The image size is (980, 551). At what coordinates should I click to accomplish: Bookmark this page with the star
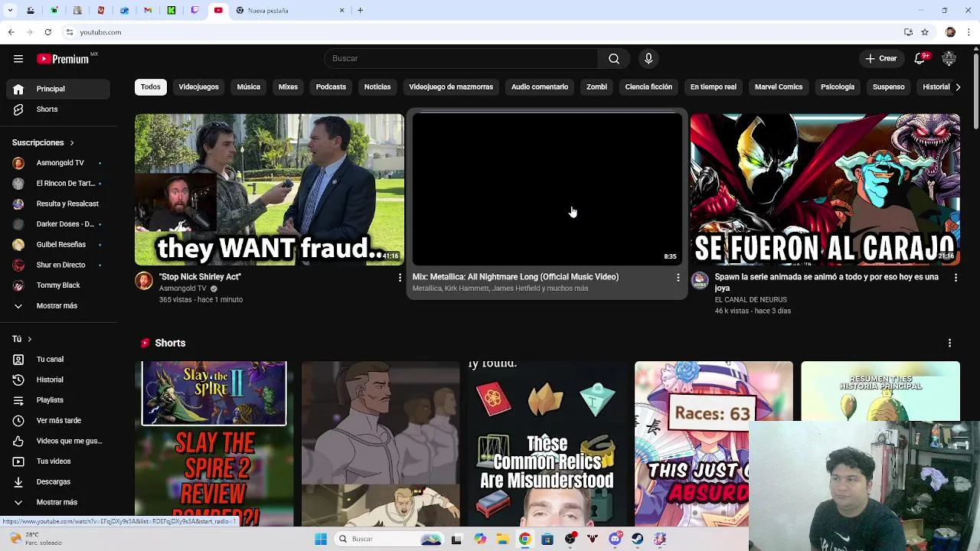click(x=925, y=32)
